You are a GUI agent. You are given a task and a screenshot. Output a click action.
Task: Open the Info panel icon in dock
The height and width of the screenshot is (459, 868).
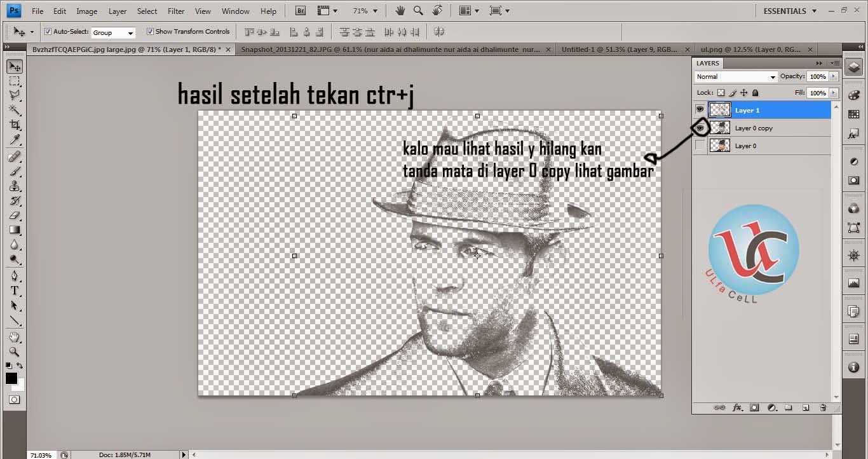[x=853, y=367]
